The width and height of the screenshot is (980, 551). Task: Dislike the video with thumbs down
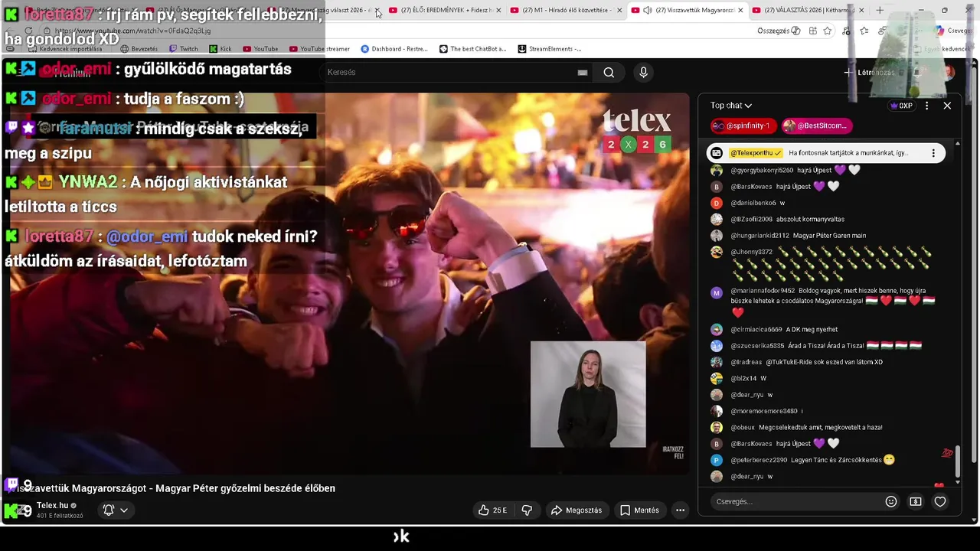527,510
